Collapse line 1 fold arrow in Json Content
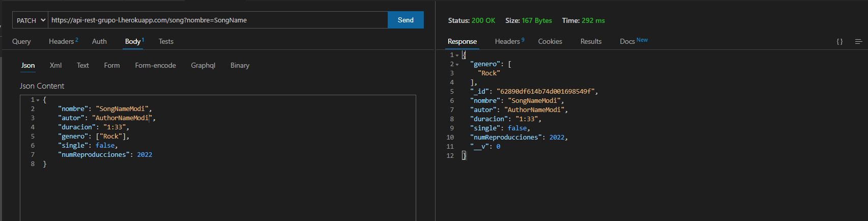868x221 pixels. tap(38, 100)
